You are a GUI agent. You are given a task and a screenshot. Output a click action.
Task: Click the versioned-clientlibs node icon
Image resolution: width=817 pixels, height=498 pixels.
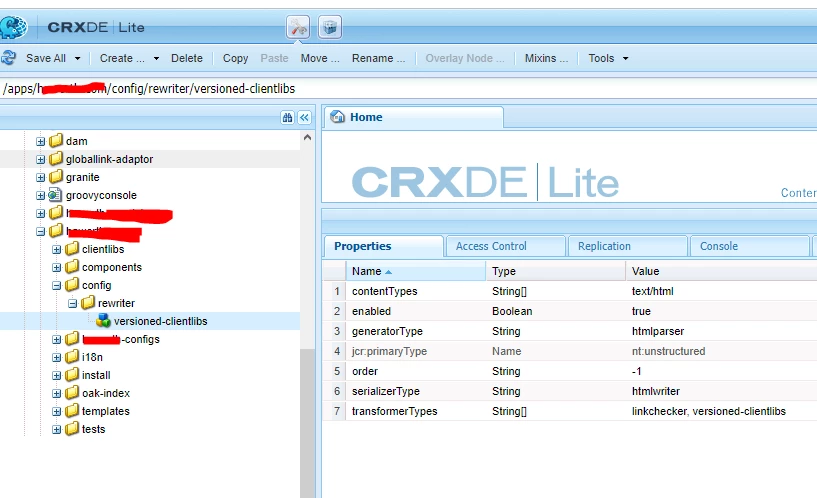pyautogui.click(x=104, y=321)
